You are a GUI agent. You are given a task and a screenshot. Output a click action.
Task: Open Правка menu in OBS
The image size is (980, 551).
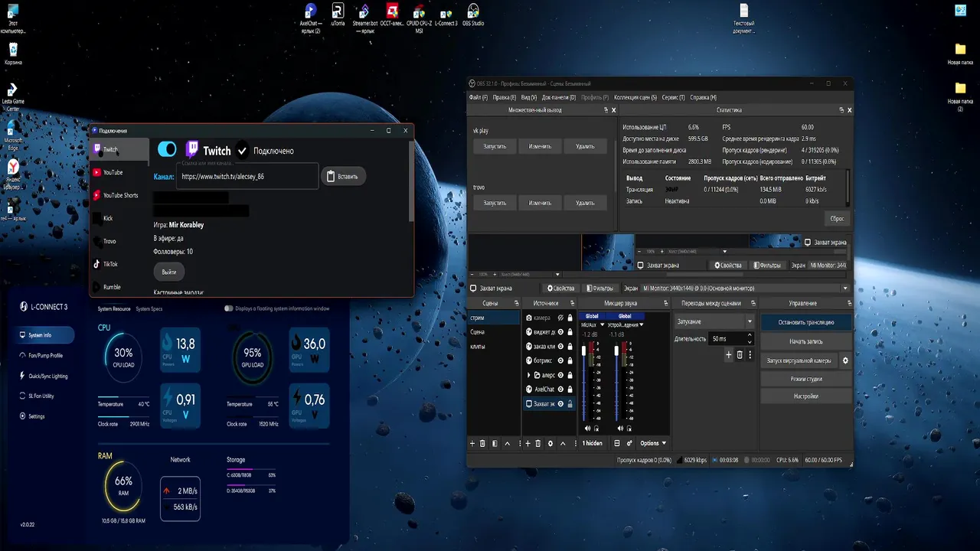[505, 97]
